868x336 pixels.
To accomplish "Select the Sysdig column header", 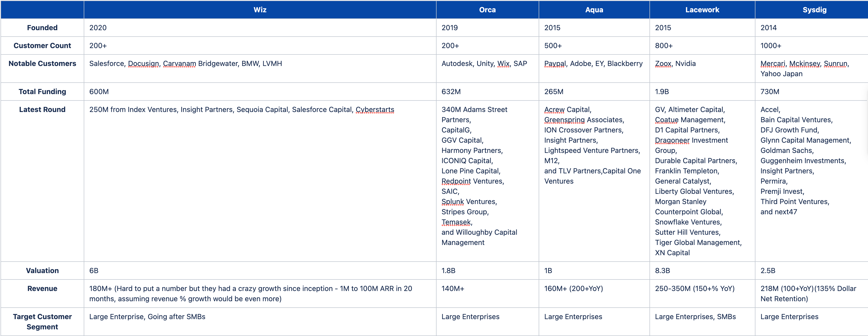I will (x=814, y=10).
